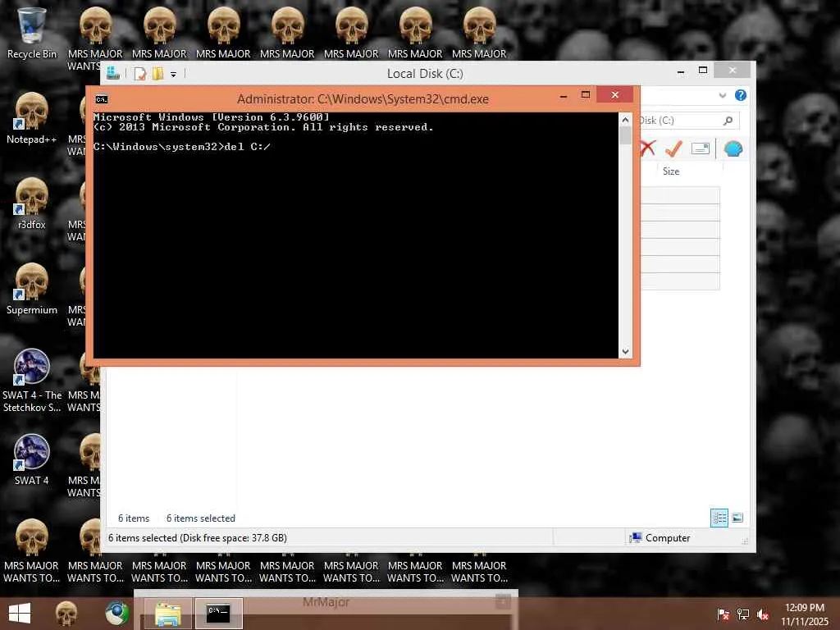Viewport: 840px width, 630px height.
Task: Switch to Details view in Explorer status bar
Action: [719, 518]
